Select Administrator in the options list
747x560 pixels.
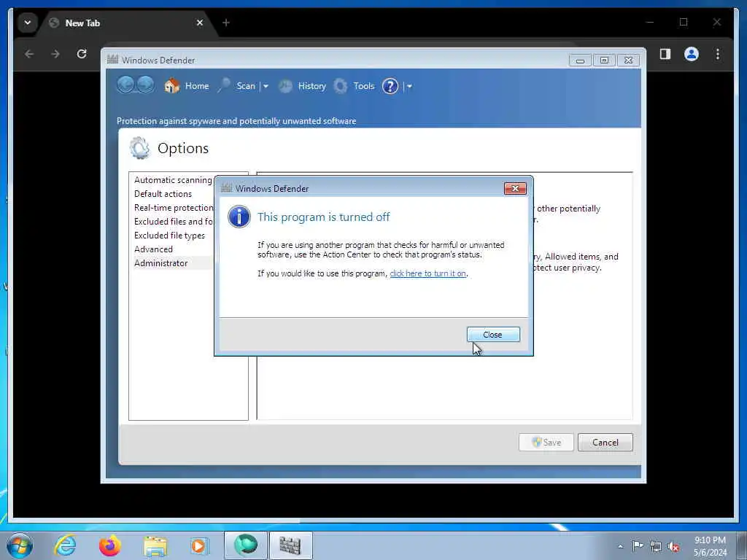coord(161,262)
